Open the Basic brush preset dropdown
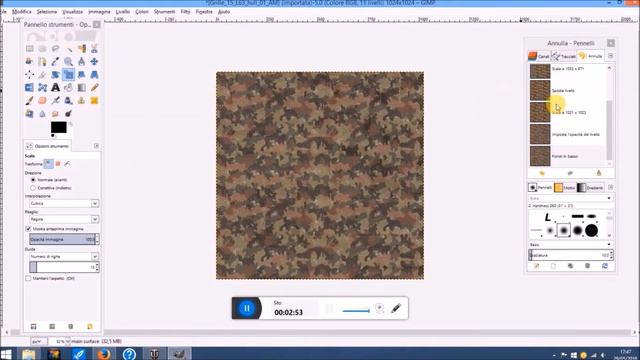Screen dimensions: 640x360 pos(570,244)
